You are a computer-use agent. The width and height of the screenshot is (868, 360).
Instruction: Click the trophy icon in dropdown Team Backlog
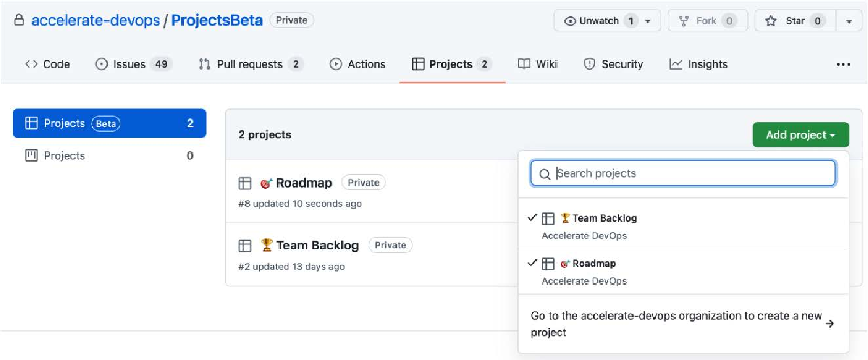(565, 218)
